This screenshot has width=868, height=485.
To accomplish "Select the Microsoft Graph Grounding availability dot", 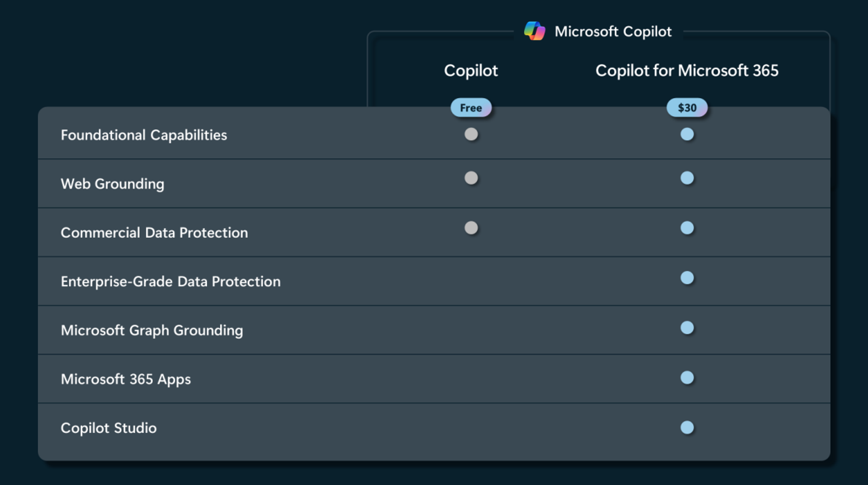I will point(687,328).
